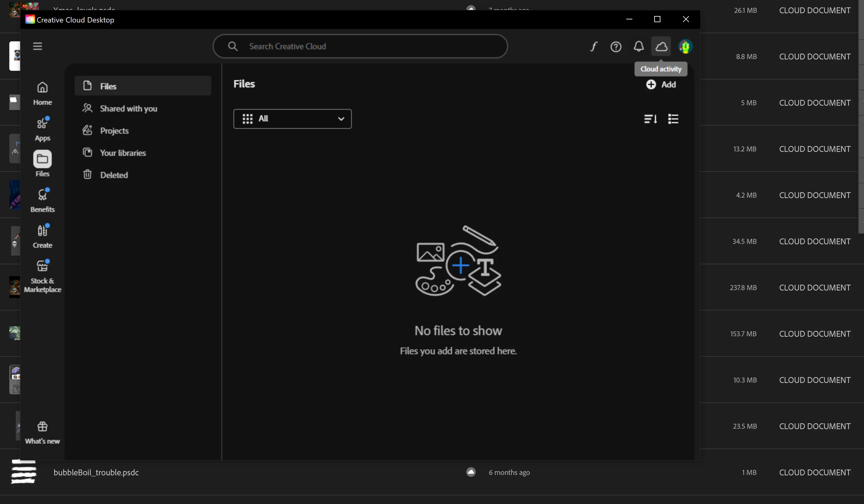The image size is (864, 504).
Task: Open the Help question mark icon
Action: (x=616, y=46)
